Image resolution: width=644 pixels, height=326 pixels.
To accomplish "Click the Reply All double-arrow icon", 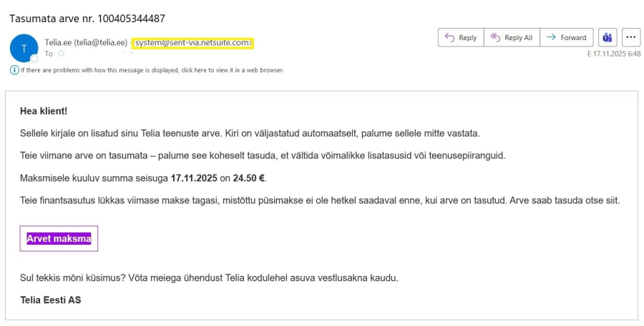I will [494, 37].
